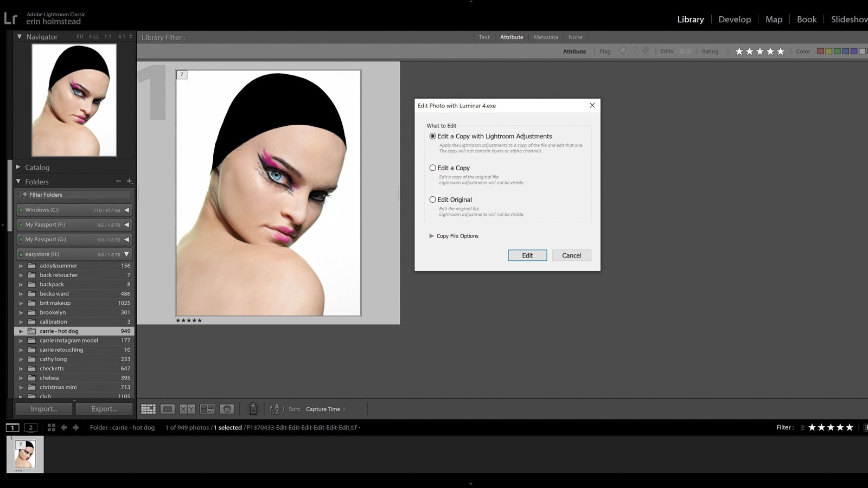Viewport: 868px width, 488px height.
Task: Switch to Grid view in toolbar
Action: tap(148, 409)
